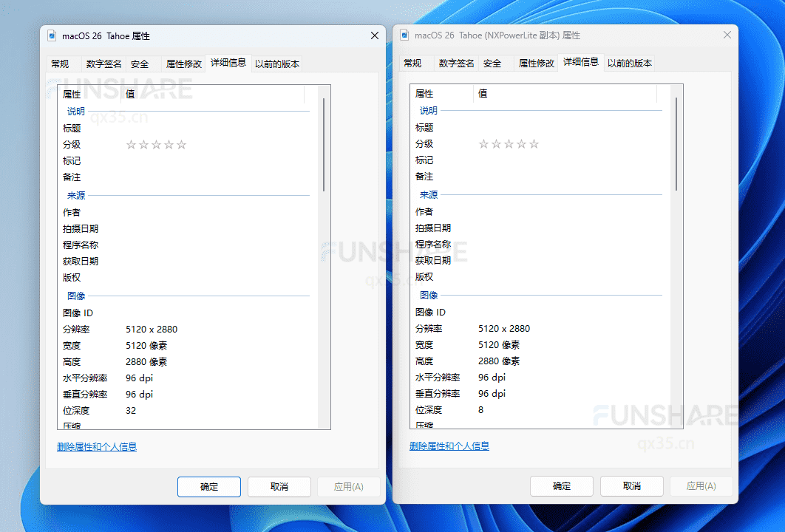Open 以前的版本 tab in NXPowerLite copy window
Screen dimensions: 785x532
[x=629, y=63]
